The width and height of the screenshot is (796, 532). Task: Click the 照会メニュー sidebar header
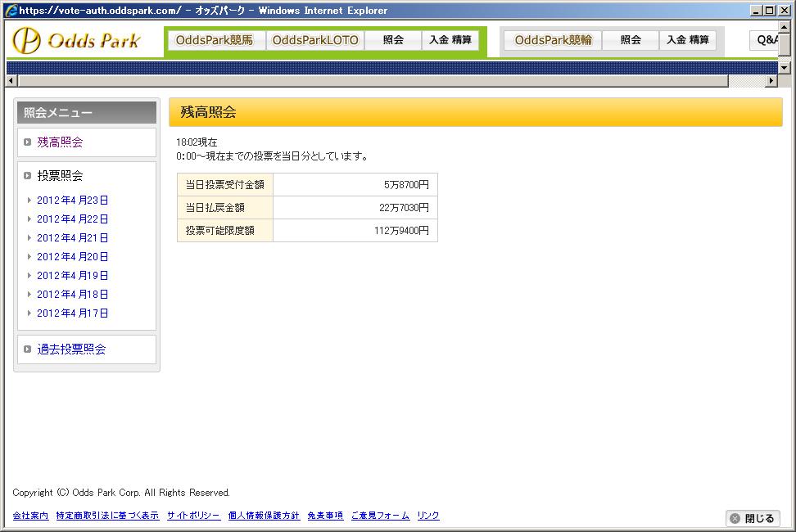(x=87, y=113)
